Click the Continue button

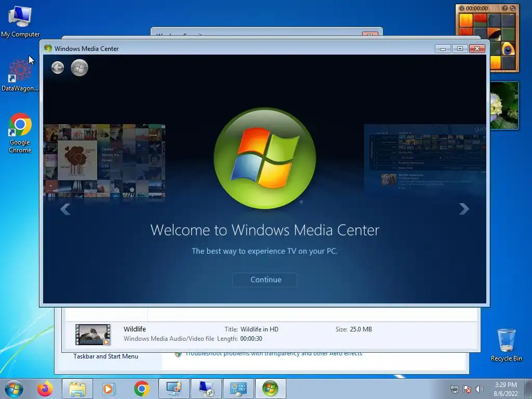(x=264, y=280)
